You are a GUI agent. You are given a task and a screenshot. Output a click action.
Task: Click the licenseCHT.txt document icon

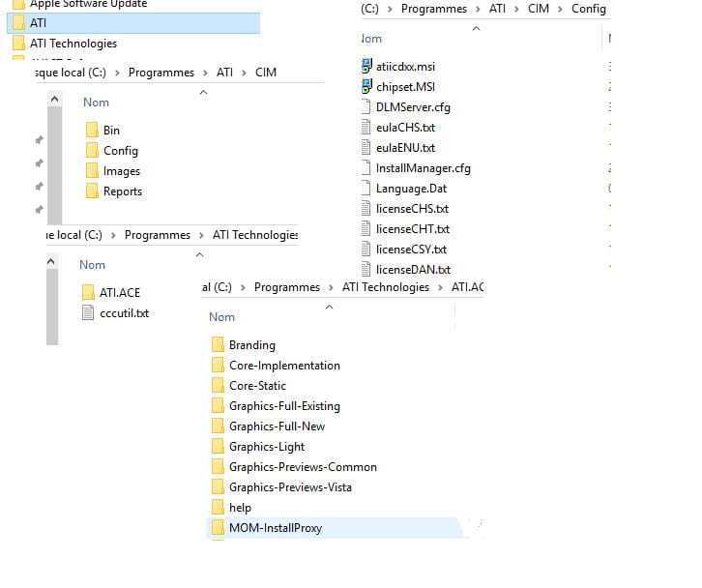[366, 229]
